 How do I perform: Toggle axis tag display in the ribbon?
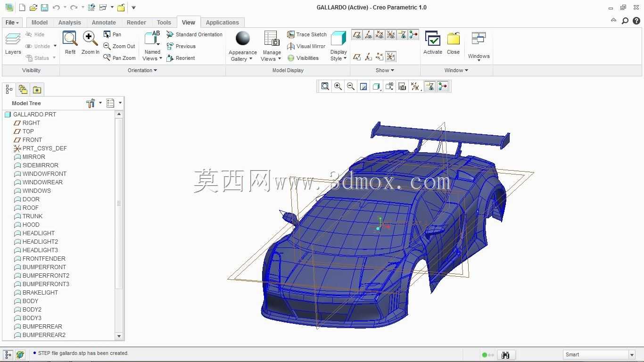(x=368, y=57)
